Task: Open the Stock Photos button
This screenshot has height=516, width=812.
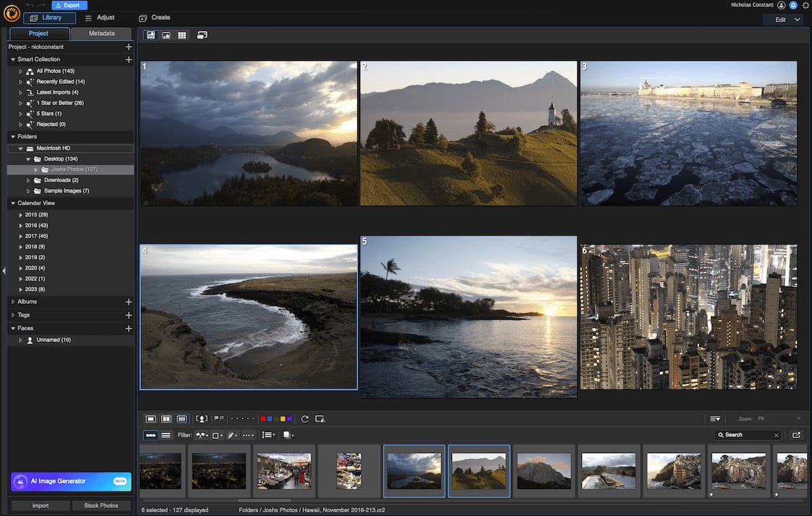Action: point(101,504)
